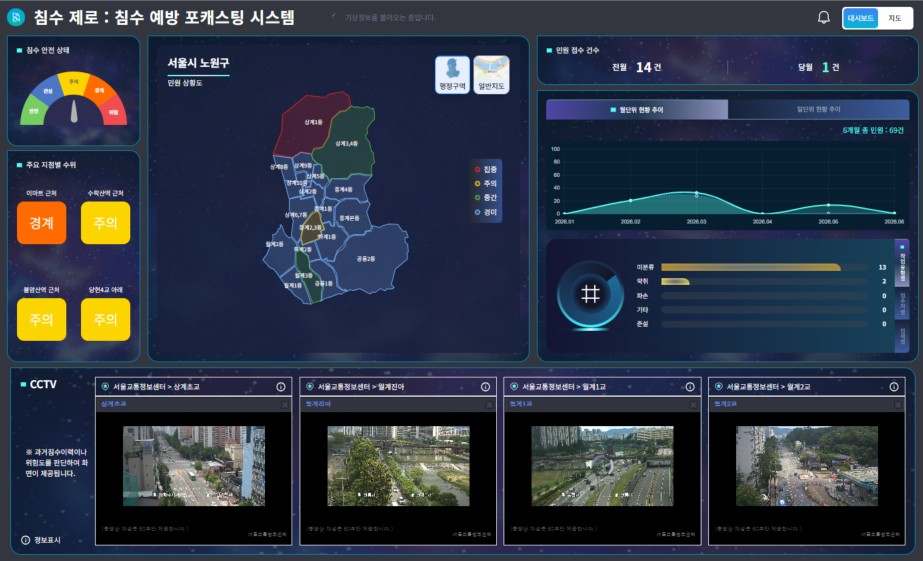The width and height of the screenshot is (923, 561).
Task: Select the 상계3,4동 district on the map
Action: pyautogui.click(x=347, y=144)
